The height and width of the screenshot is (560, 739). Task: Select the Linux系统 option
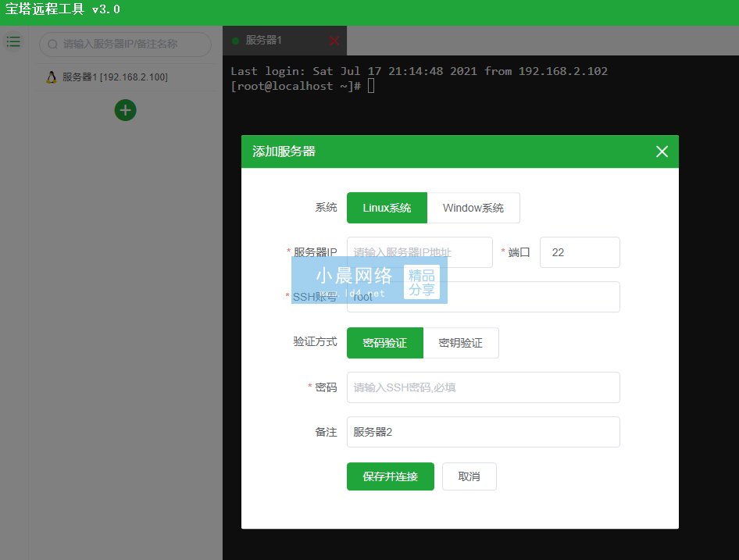(387, 208)
